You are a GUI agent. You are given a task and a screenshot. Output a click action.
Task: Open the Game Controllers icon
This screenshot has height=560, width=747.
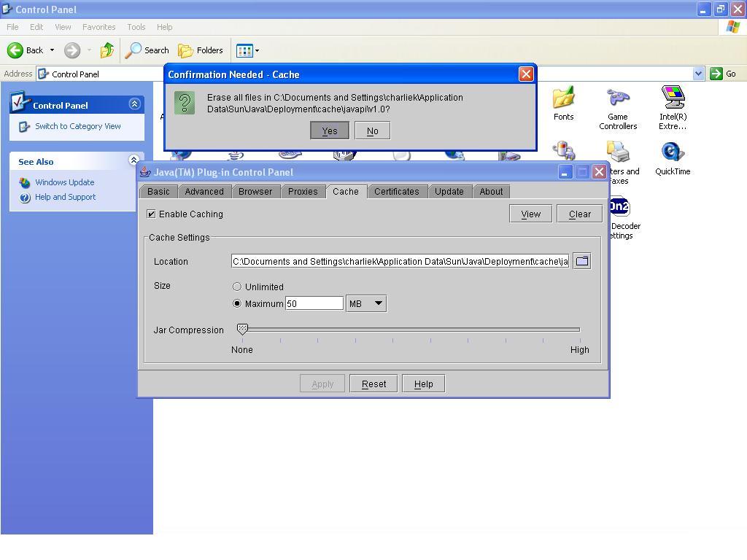(618, 99)
